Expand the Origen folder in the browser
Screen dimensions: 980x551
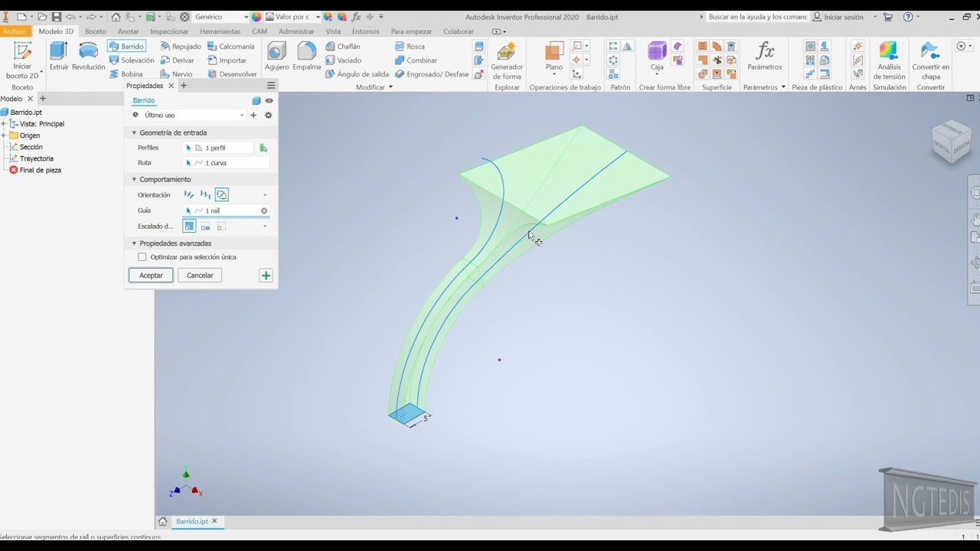(x=4, y=135)
